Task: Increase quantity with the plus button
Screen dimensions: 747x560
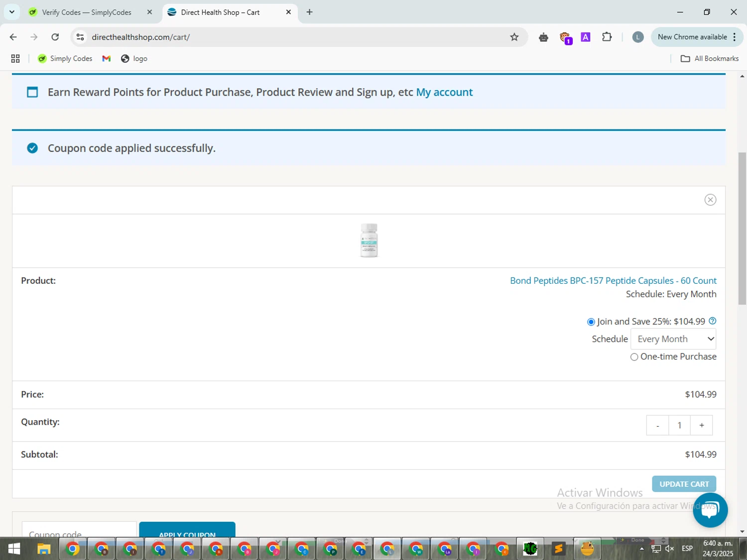Action: click(x=701, y=426)
